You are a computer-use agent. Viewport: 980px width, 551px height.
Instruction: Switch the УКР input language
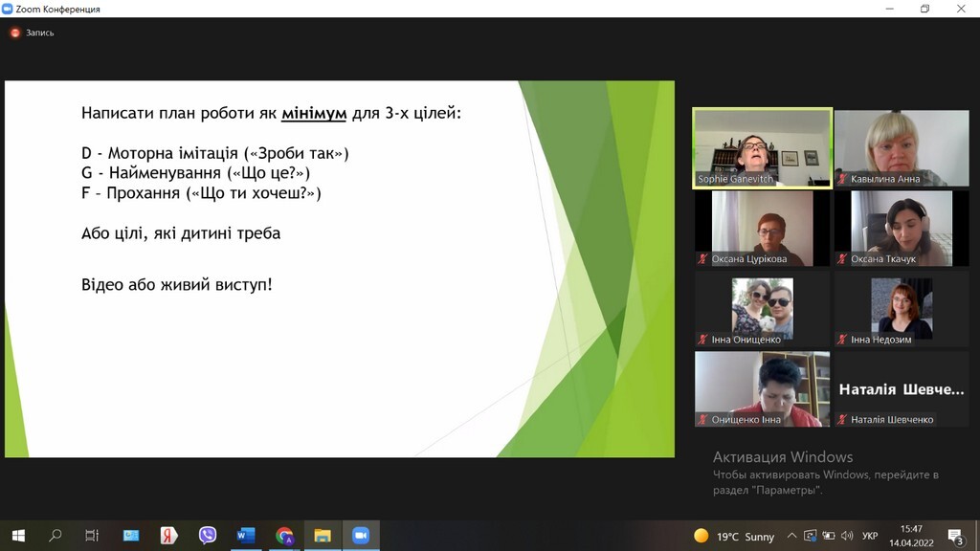[x=869, y=536]
